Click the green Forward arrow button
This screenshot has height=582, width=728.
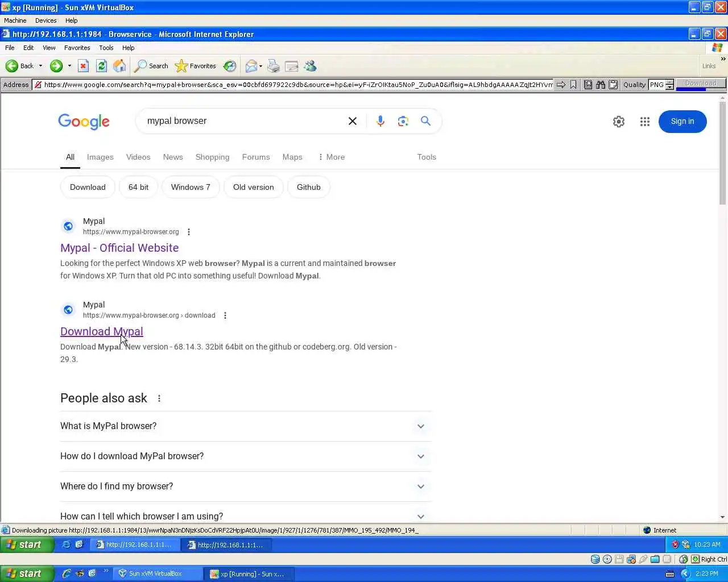(x=56, y=66)
